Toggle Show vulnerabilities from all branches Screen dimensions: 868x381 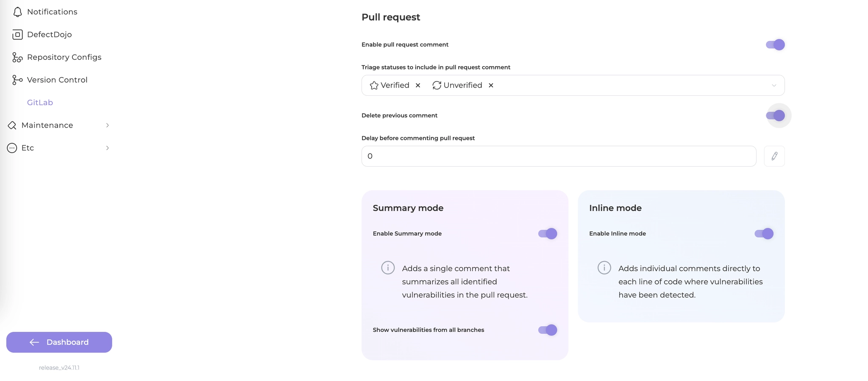pyautogui.click(x=547, y=330)
